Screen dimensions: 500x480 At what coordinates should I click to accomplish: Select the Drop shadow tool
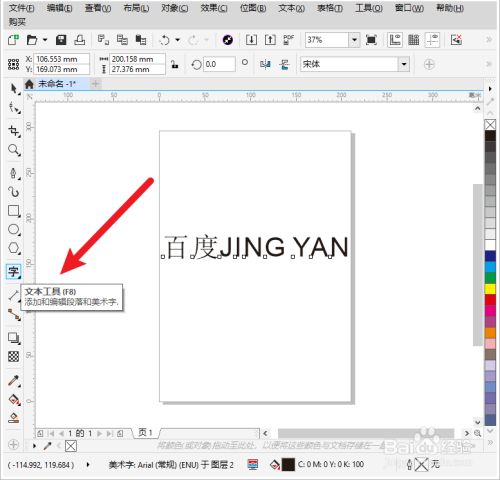tap(14, 338)
